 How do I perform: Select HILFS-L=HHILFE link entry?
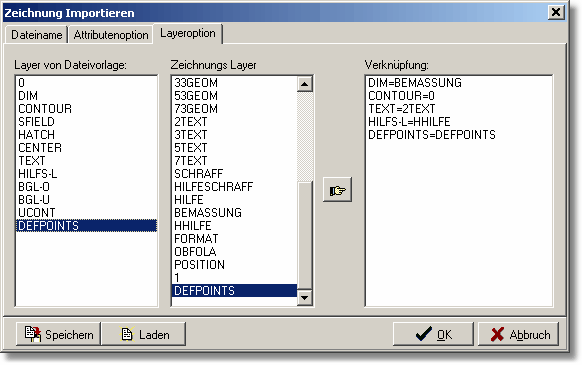tap(459, 122)
